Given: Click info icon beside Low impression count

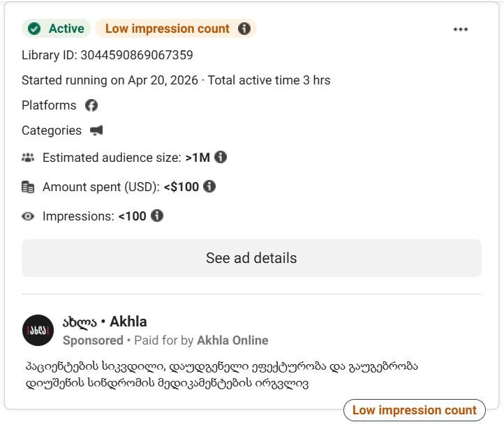Looking at the screenshot, I should click(x=244, y=29).
